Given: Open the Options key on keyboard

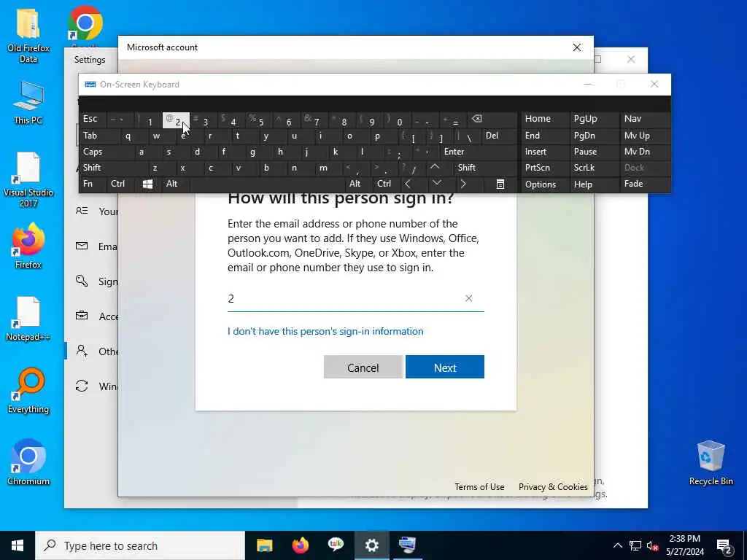Looking at the screenshot, I should point(545,184).
